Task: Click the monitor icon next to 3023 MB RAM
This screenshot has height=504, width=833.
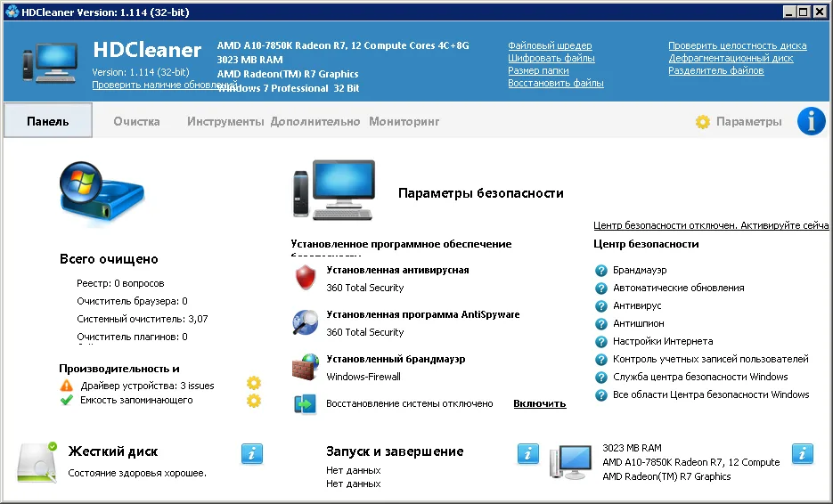Action: tap(570, 462)
